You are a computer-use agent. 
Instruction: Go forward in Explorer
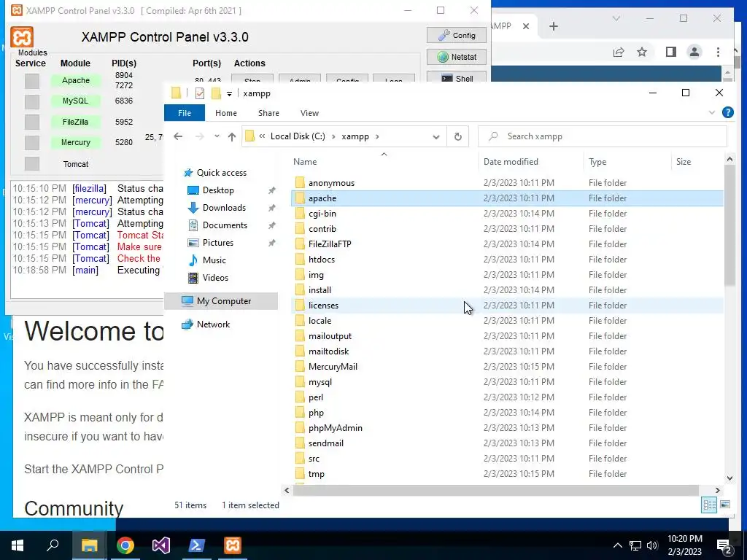[x=199, y=136]
